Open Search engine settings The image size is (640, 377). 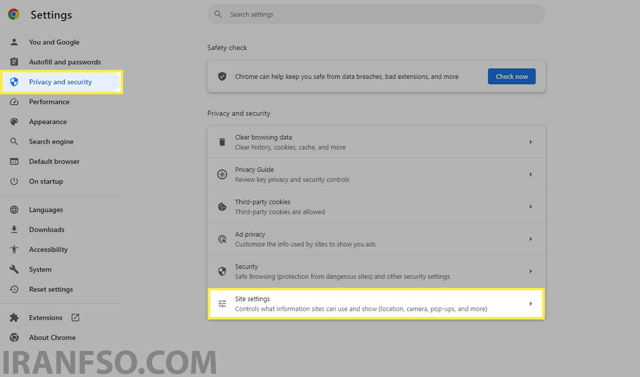[x=51, y=142]
